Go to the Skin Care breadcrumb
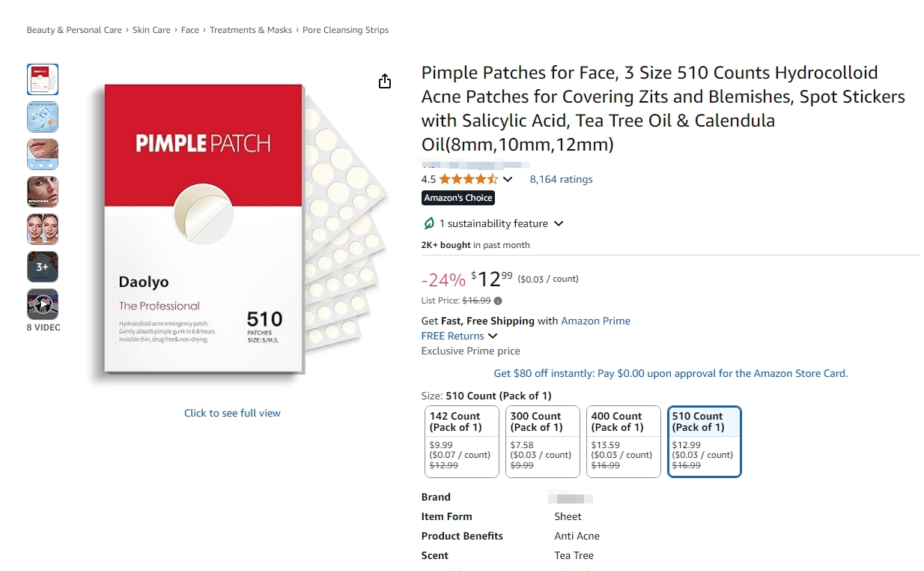924x571 pixels. tap(151, 30)
